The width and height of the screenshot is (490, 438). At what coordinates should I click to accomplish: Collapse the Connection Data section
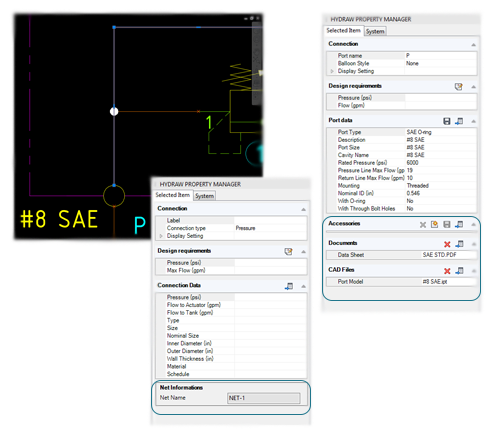[303, 286]
